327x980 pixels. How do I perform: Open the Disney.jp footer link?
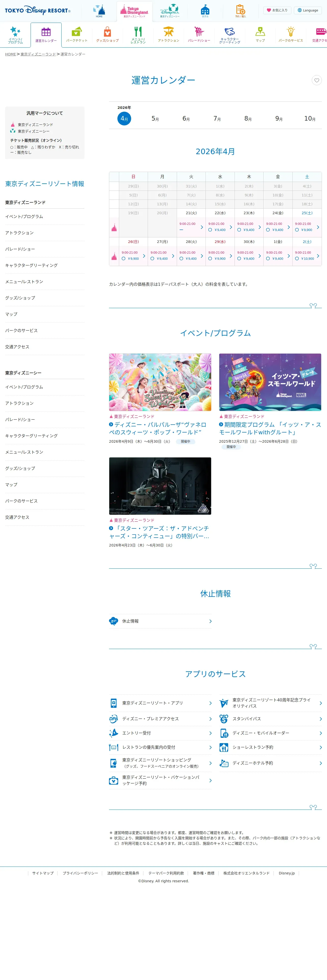click(287, 873)
